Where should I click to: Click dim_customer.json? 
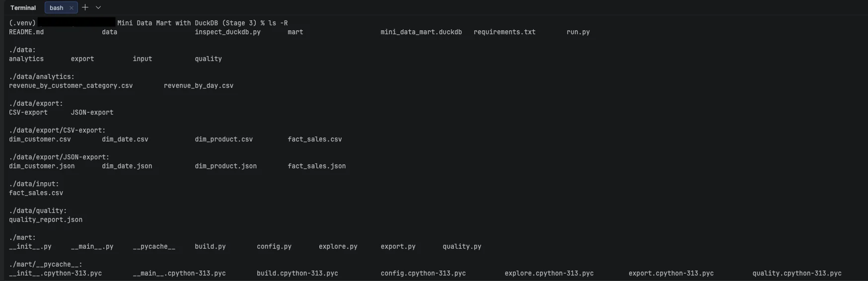42,166
